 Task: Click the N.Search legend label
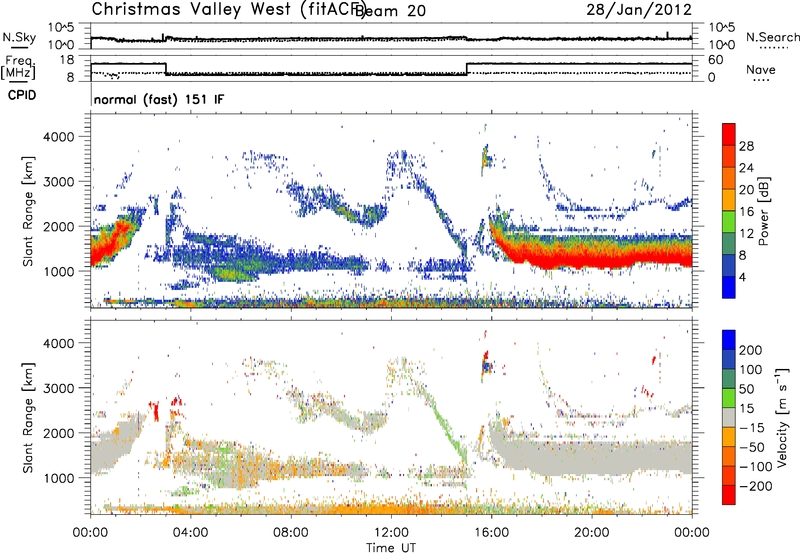point(772,37)
